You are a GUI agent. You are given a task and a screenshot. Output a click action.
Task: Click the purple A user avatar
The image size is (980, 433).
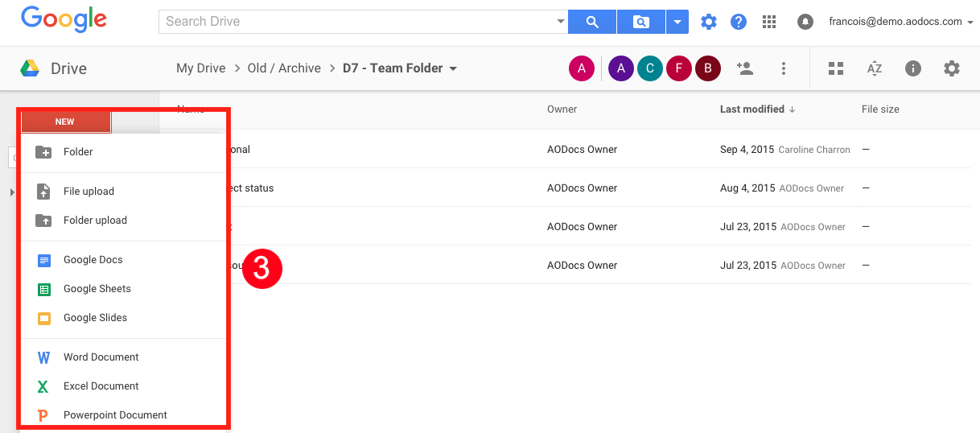point(621,69)
